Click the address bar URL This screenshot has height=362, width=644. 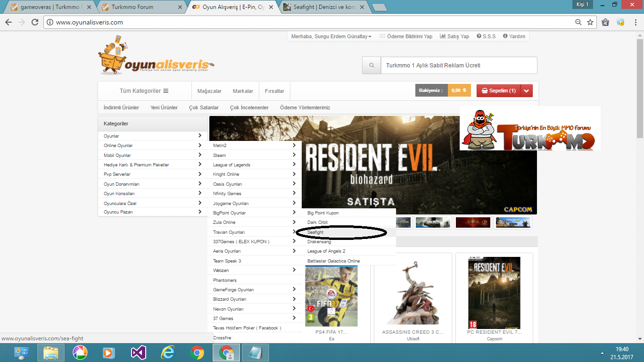coord(90,22)
